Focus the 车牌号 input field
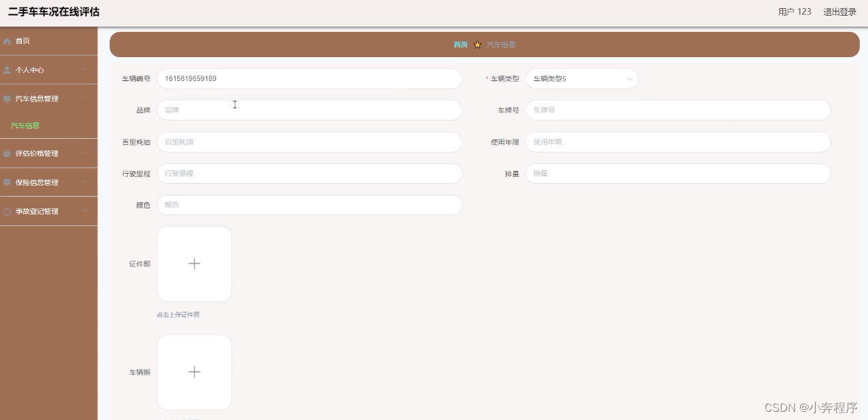This screenshot has width=868, height=420. pos(678,110)
